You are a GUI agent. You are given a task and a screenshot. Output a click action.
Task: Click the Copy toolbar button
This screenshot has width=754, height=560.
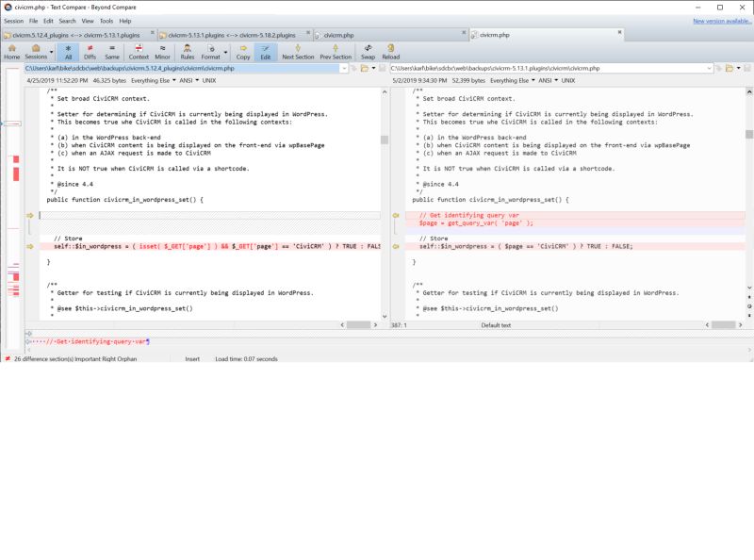click(243, 52)
